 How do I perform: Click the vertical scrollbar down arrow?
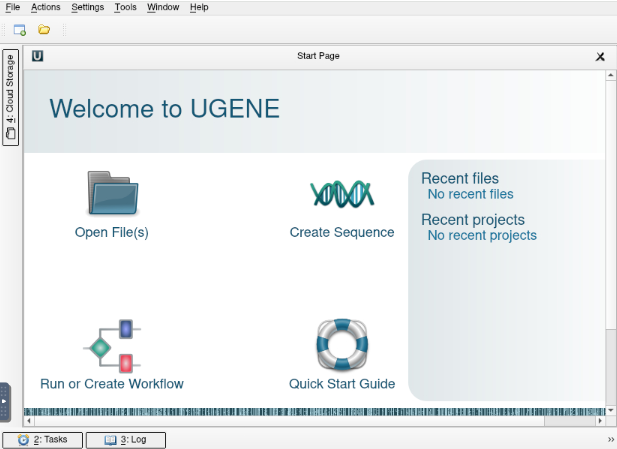pyautogui.click(x=611, y=411)
